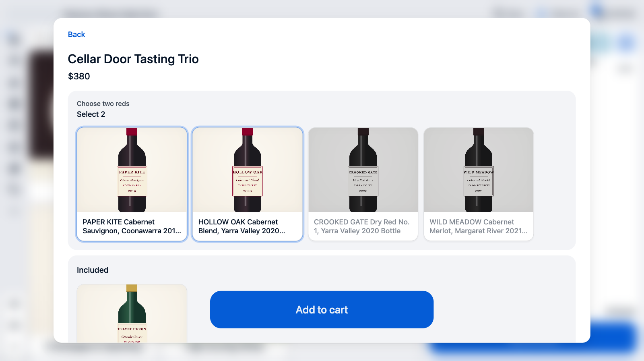Choose the CROOKED GATE Dry Red card
This screenshot has width=644, height=361.
pyautogui.click(x=363, y=184)
